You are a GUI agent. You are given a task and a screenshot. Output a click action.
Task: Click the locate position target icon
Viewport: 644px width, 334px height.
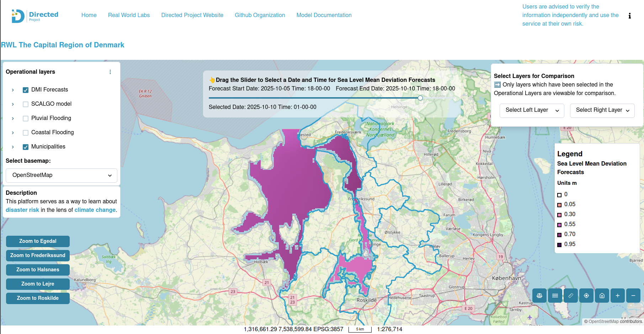coord(586,296)
